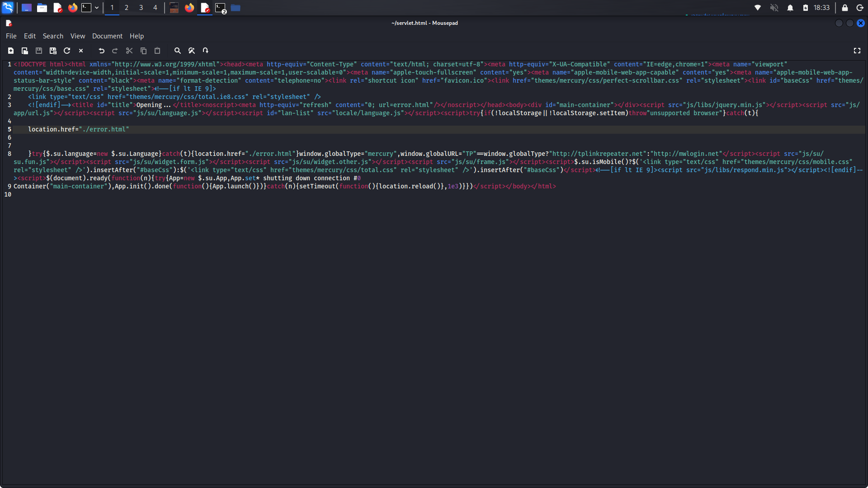The height and width of the screenshot is (488, 868).
Task: Open the View menu
Action: pyautogui.click(x=78, y=36)
